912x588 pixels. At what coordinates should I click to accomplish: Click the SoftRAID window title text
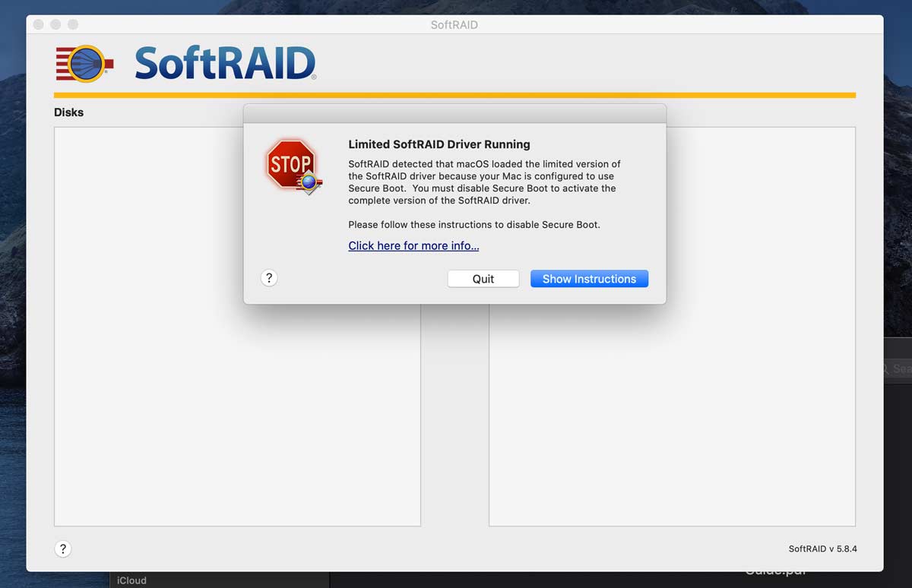click(454, 24)
